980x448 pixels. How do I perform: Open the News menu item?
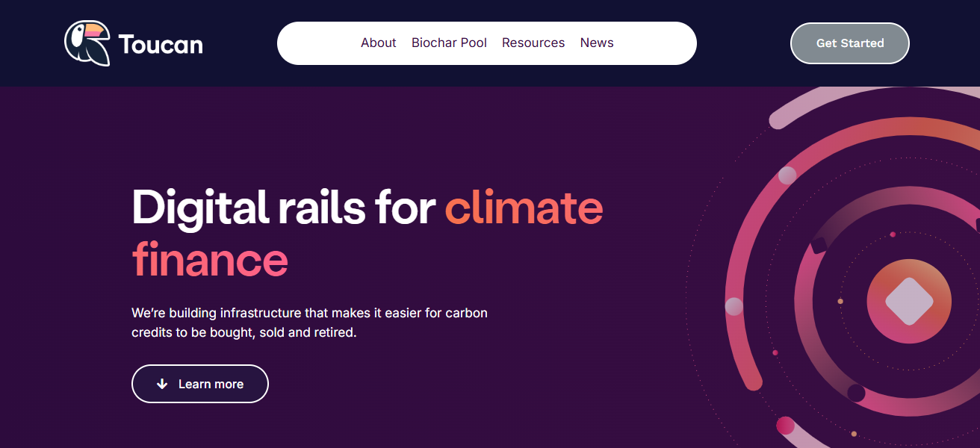597,43
